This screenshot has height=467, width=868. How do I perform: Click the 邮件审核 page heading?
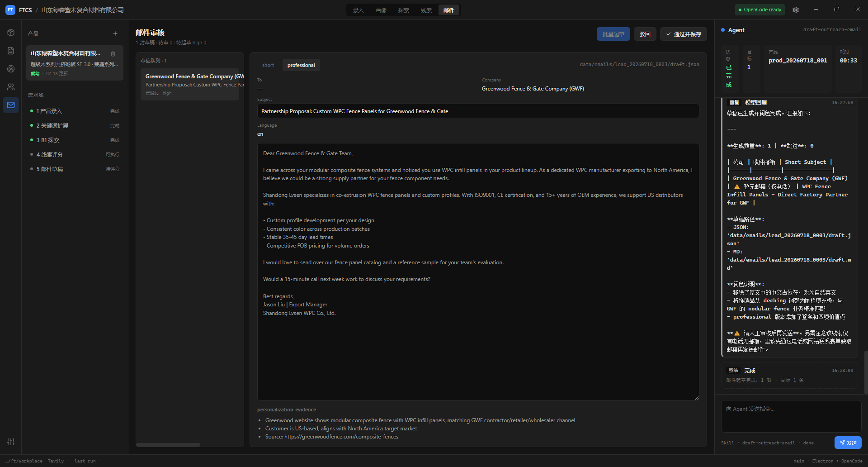click(x=150, y=33)
